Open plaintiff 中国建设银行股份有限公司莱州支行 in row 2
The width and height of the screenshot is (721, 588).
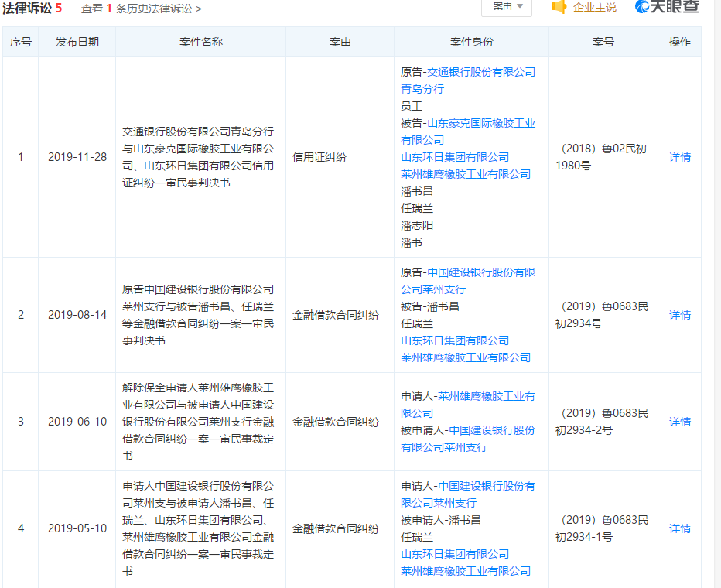tap(468, 281)
